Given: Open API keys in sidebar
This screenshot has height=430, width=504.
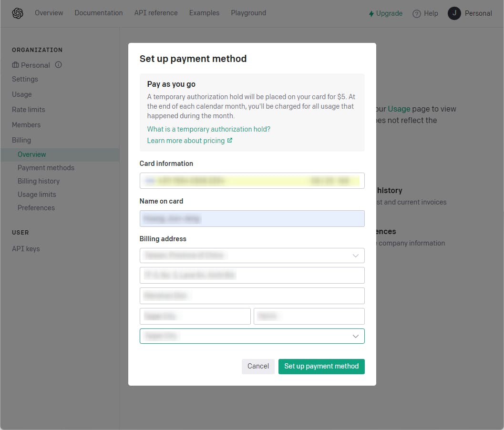Looking at the screenshot, I should 26,249.
